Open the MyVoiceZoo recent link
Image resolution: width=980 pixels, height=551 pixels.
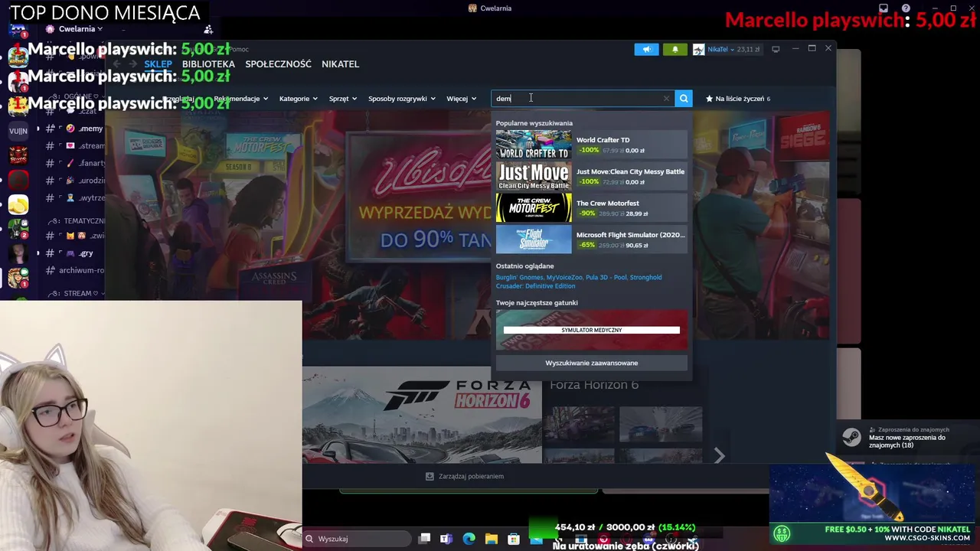[x=564, y=277]
